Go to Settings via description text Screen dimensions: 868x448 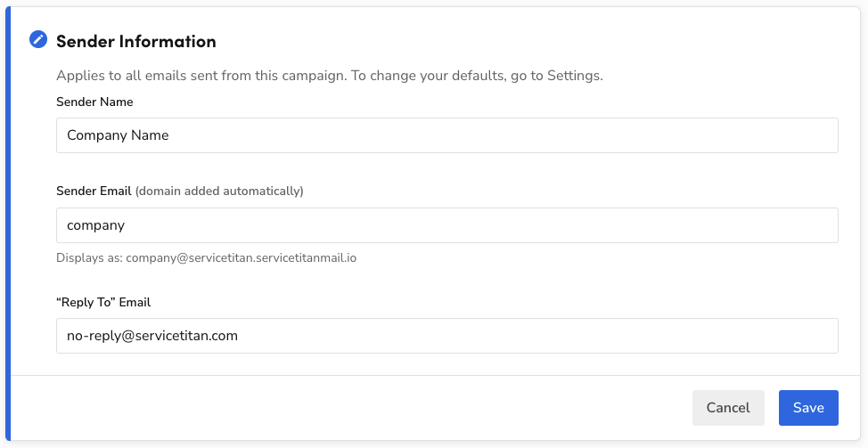(x=577, y=76)
